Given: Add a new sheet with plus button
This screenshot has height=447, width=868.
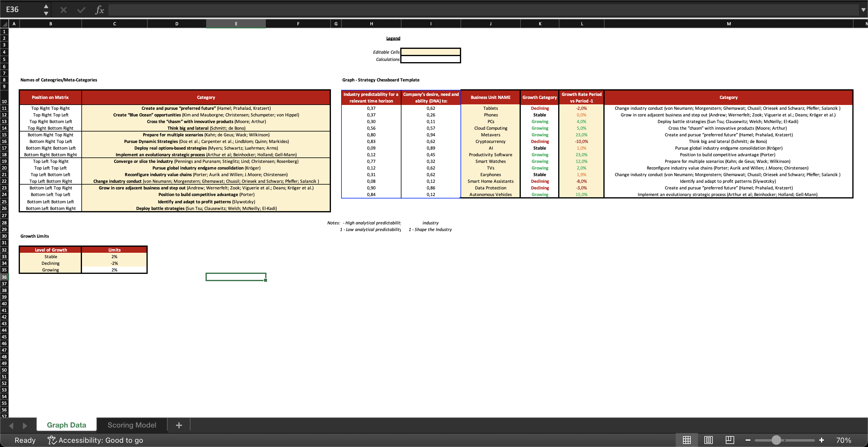Looking at the screenshot, I should click(x=179, y=425).
